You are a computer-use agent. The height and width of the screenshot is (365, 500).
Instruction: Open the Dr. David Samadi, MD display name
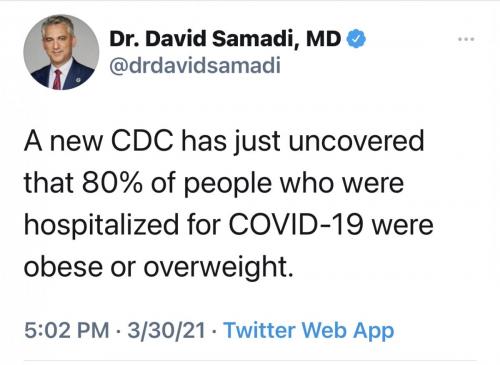pos(225,39)
